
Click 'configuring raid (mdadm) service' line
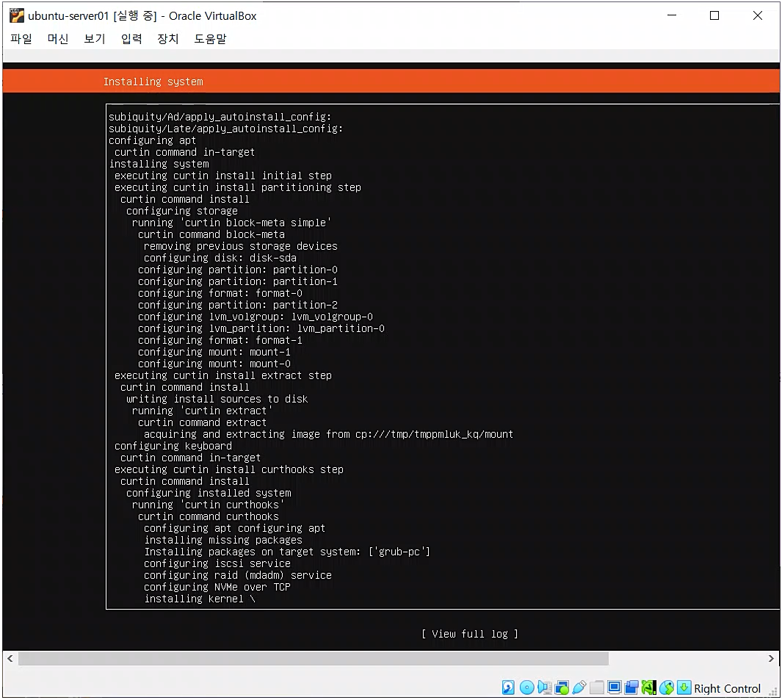(x=238, y=575)
